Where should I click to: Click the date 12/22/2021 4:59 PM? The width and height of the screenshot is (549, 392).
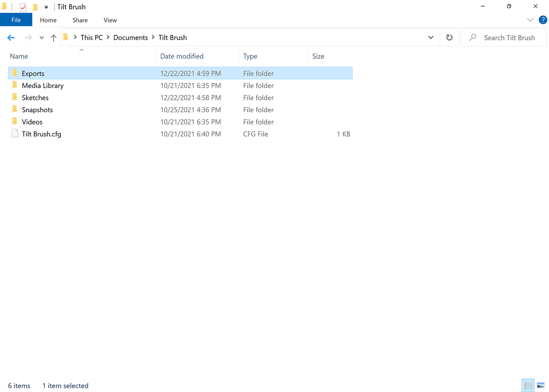(191, 73)
